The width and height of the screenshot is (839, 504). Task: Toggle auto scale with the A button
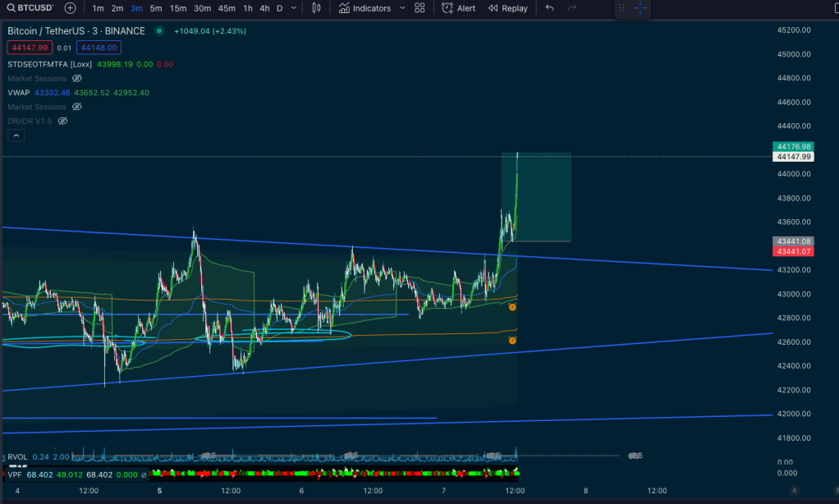click(x=795, y=490)
